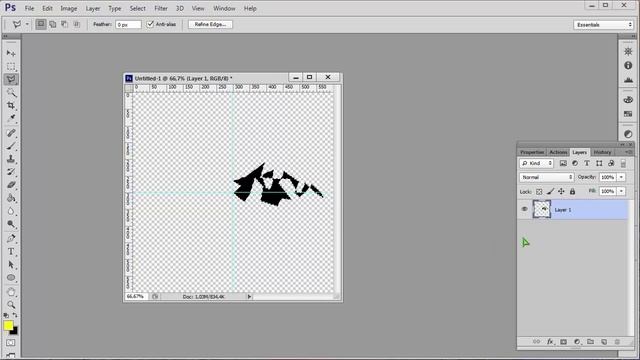The width and height of the screenshot is (640, 360).
Task: Choose Subtract from selection mode
Action: (64, 24)
